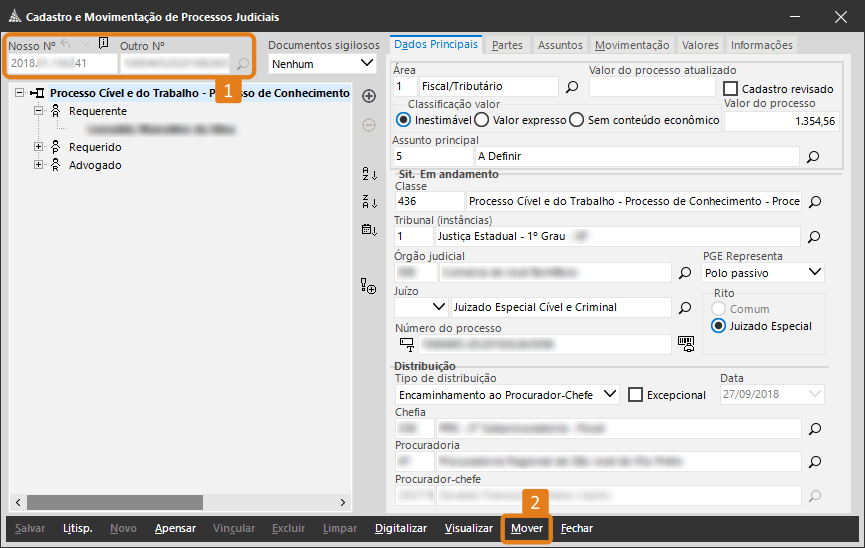Check the Excepcional checkbox
This screenshot has height=548, width=865.
click(x=635, y=395)
